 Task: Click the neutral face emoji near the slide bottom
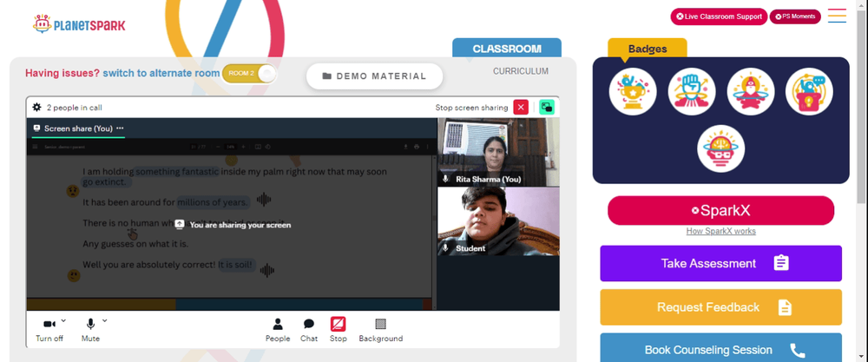pyautogui.click(x=74, y=275)
